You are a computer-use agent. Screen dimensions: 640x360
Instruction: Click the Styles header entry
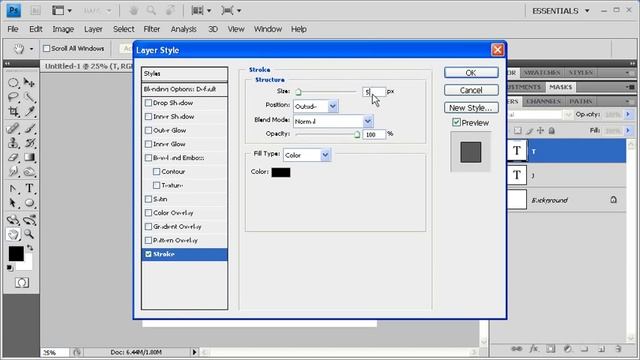tap(184, 74)
